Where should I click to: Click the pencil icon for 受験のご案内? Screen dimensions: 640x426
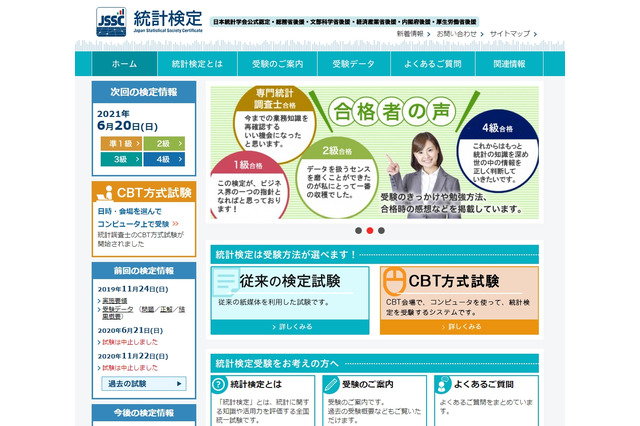(331, 384)
